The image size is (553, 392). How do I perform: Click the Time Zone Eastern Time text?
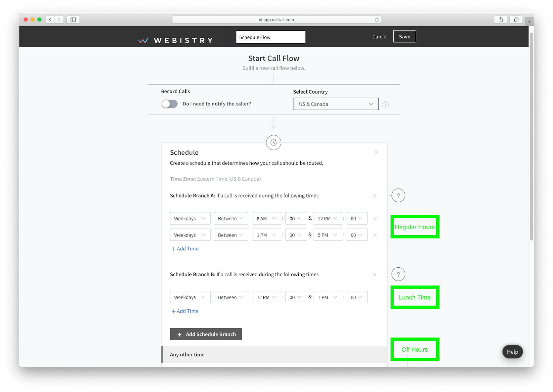215,179
